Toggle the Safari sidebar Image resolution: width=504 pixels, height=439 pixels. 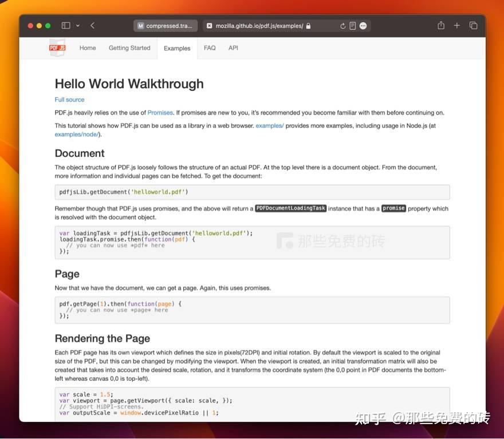(65, 25)
